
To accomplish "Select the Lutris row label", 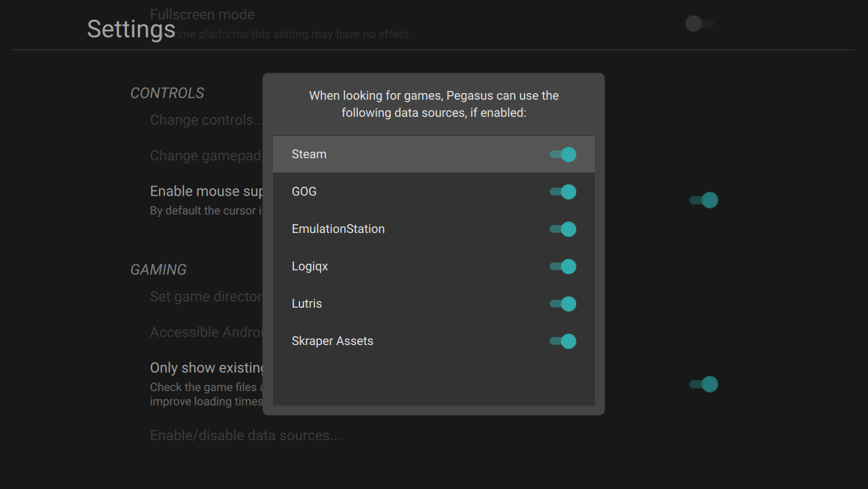I will click(307, 304).
